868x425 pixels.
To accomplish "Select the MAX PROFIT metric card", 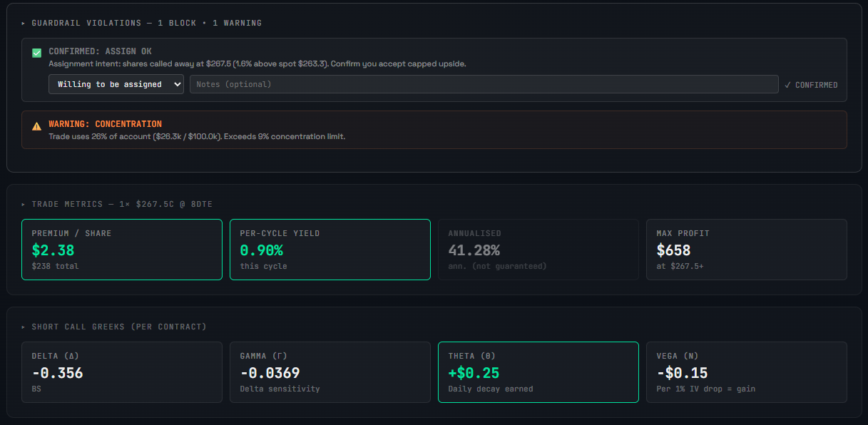I will (746, 250).
